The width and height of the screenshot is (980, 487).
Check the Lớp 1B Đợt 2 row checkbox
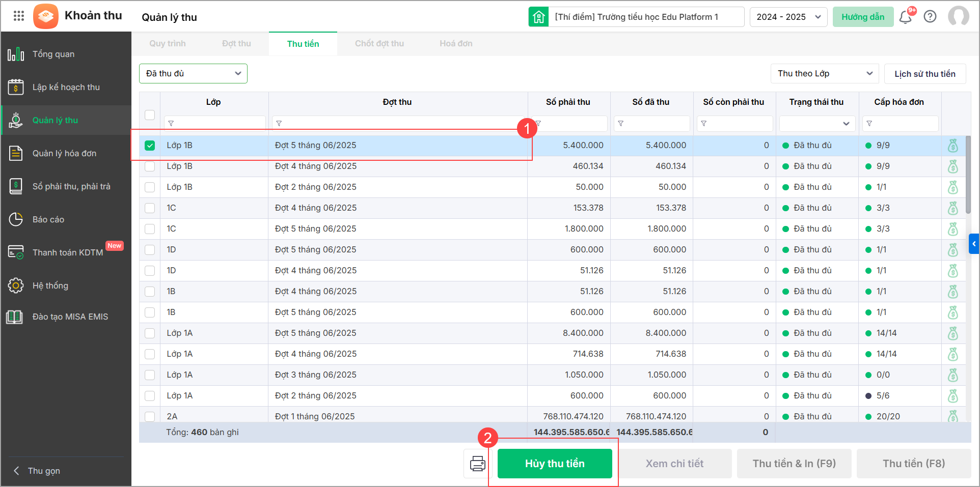pos(150,187)
